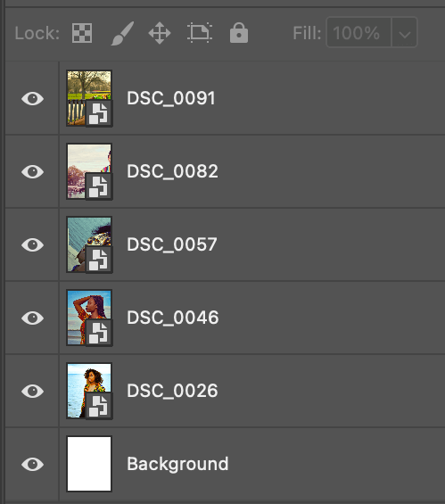Click the white Background layer thumbnail
Image resolution: width=445 pixels, height=504 pixels.
(89, 464)
